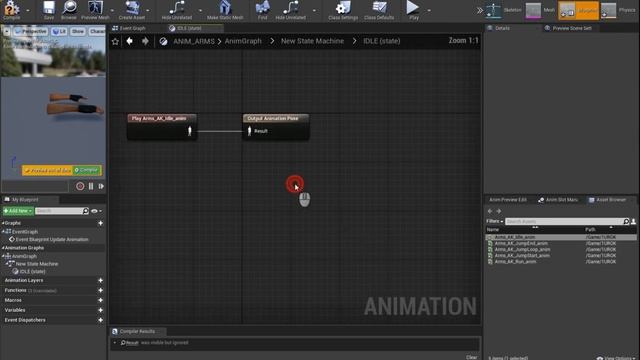Click the Find toolbar icon
Viewport: 640px width, 360px height.
[x=262, y=7]
